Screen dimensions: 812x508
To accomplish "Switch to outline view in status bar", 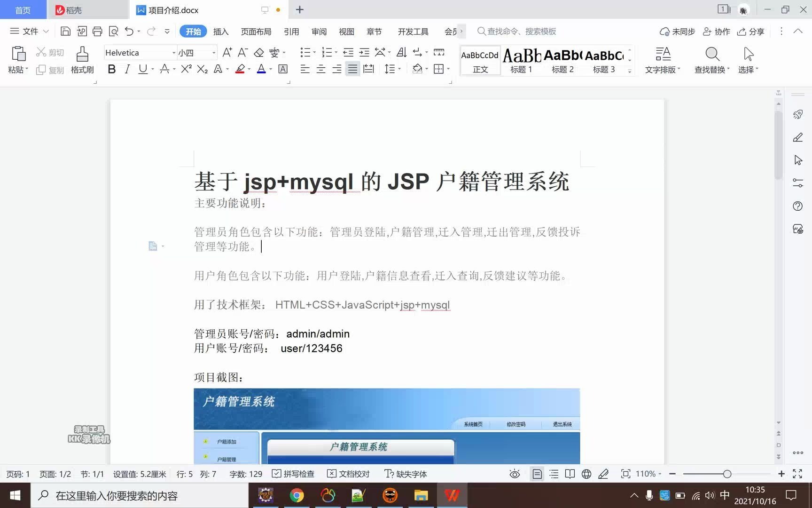I will [554, 474].
